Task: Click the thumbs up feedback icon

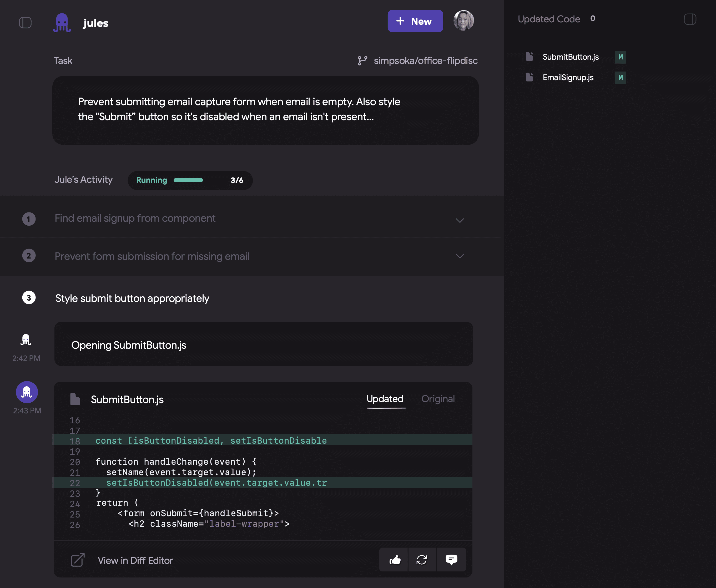Action: coord(395,560)
